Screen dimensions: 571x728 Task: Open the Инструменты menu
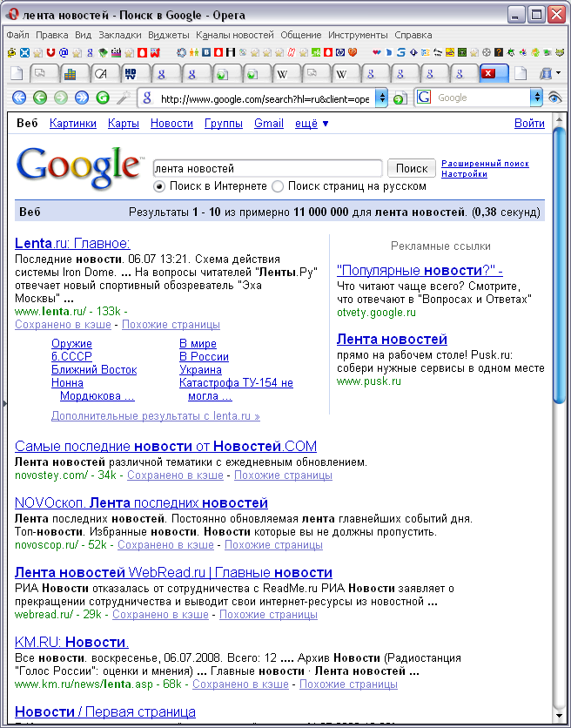click(358, 35)
